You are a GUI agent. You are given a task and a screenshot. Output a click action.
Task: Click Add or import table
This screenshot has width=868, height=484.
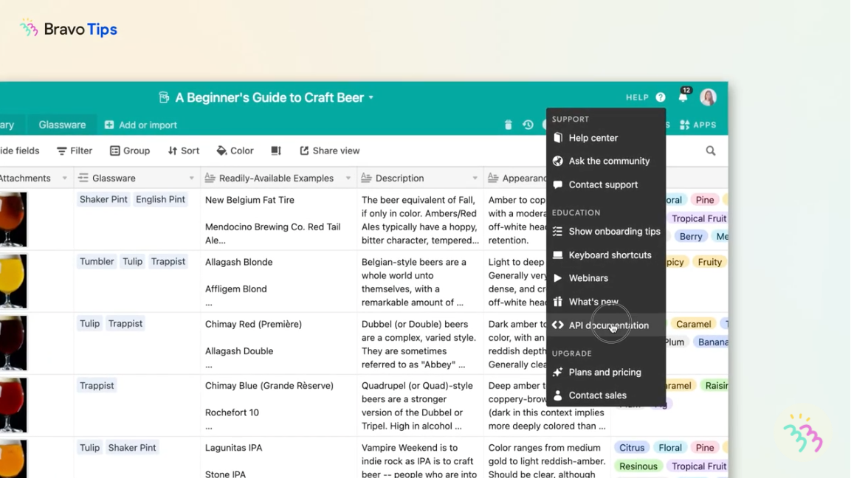[140, 125]
